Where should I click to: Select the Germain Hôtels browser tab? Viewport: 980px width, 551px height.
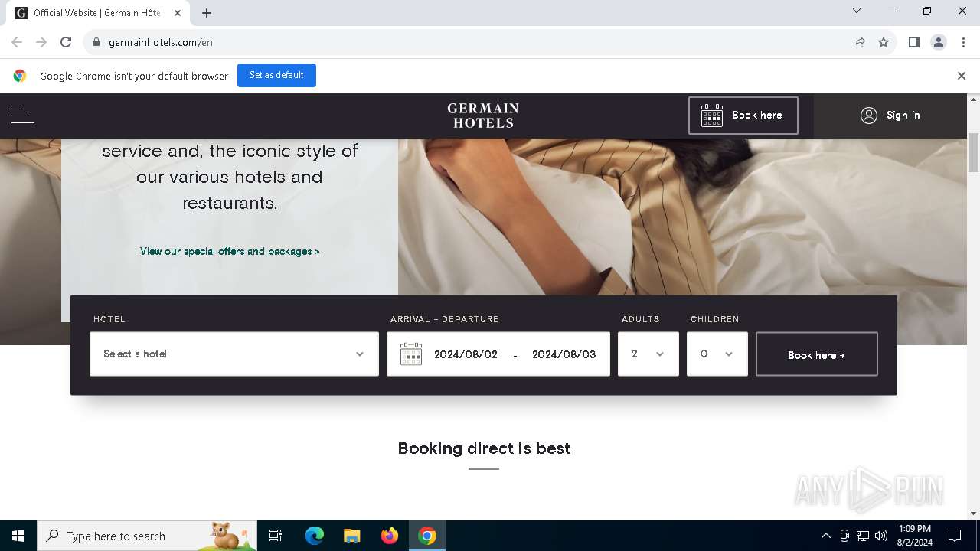click(x=100, y=13)
